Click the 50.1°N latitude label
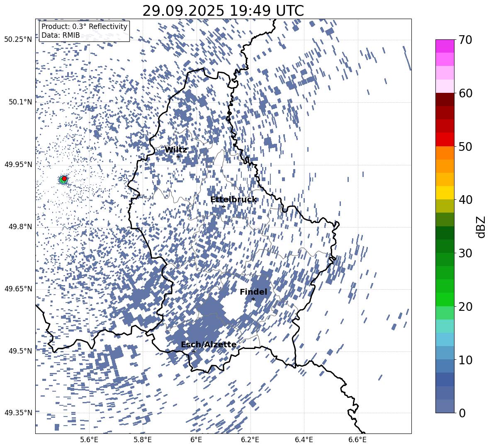Image resolution: width=491 pixels, height=448 pixels. (20, 102)
